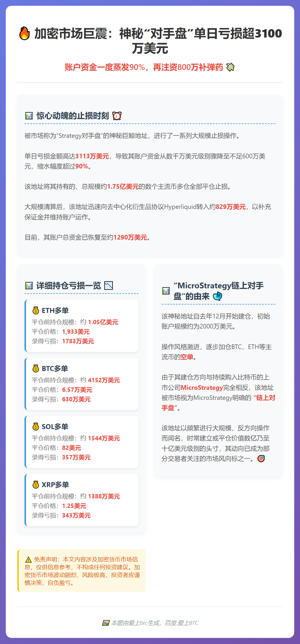Click the warning triangle icon before 免责声明

pyautogui.click(x=28, y=560)
